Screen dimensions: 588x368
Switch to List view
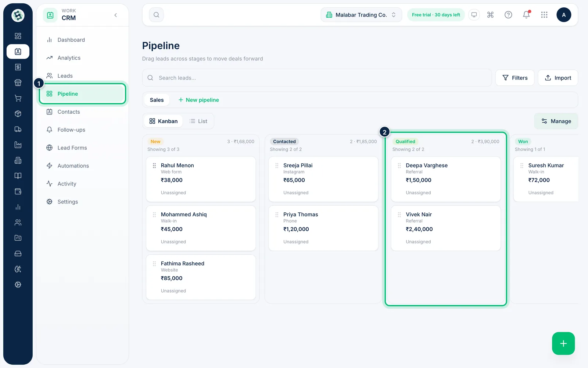click(x=198, y=121)
